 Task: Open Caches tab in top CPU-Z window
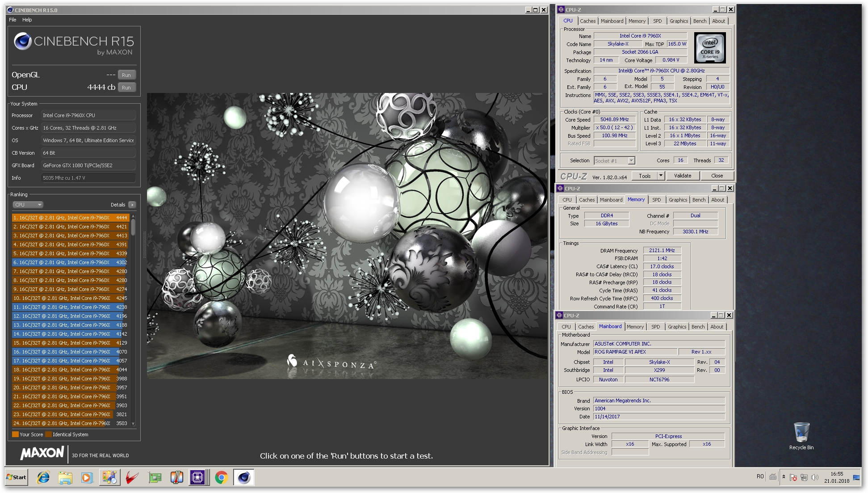coord(587,21)
